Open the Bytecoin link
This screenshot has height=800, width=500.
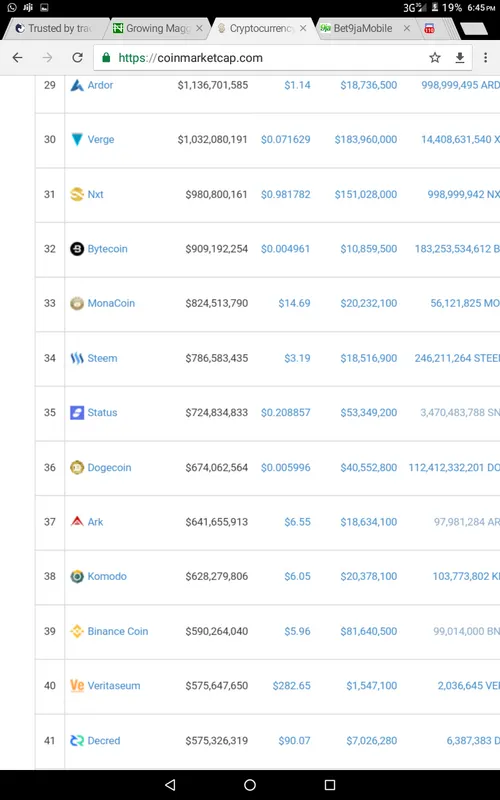[x=108, y=249]
